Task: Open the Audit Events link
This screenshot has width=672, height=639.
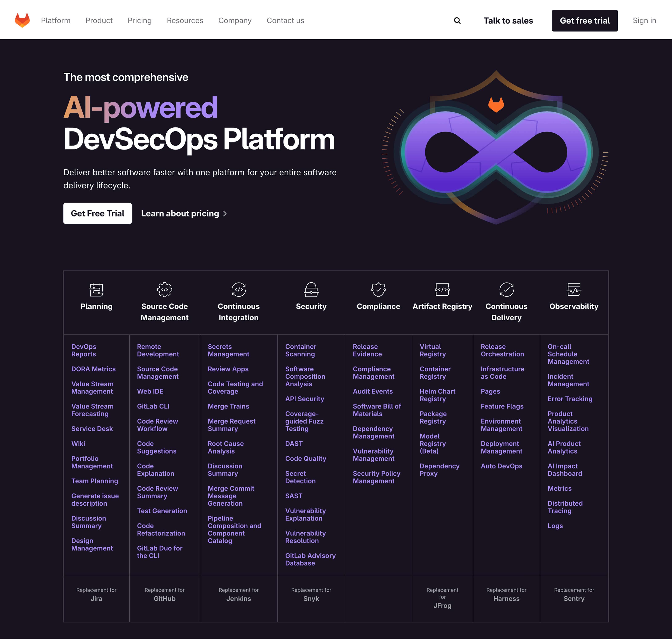Action: point(373,391)
